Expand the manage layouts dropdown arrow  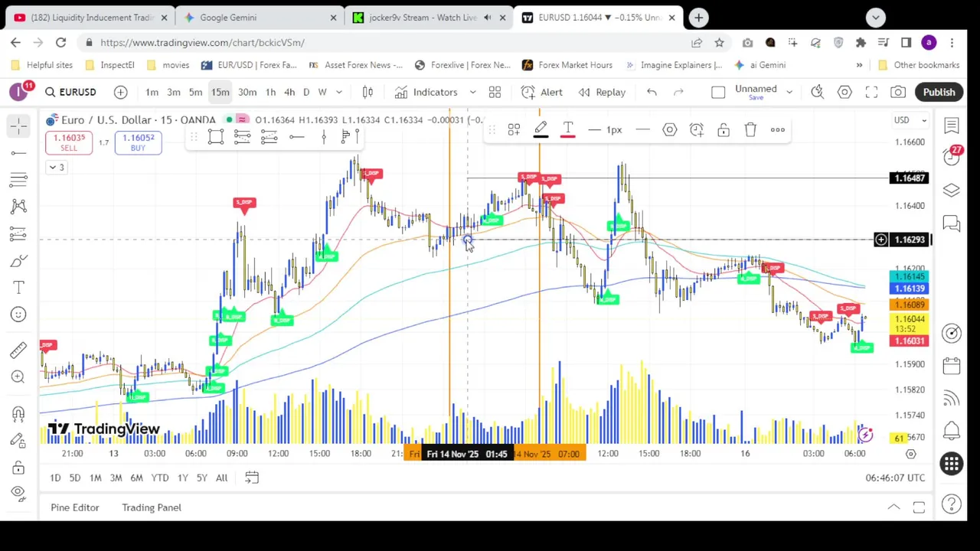click(x=789, y=92)
